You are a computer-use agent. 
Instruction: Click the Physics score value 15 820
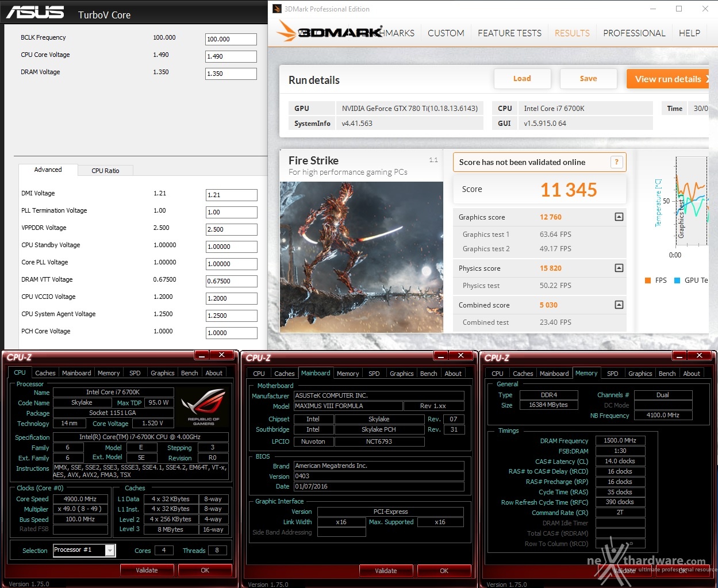point(551,268)
